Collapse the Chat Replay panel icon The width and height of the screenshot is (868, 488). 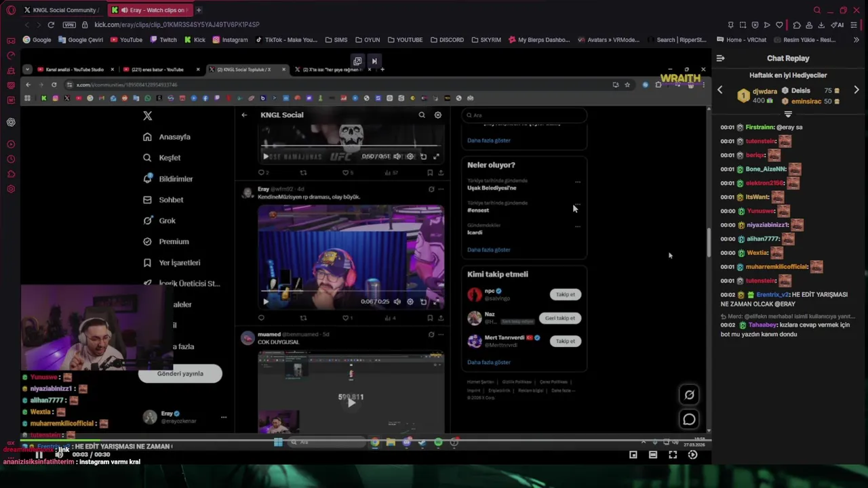click(720, 58)
